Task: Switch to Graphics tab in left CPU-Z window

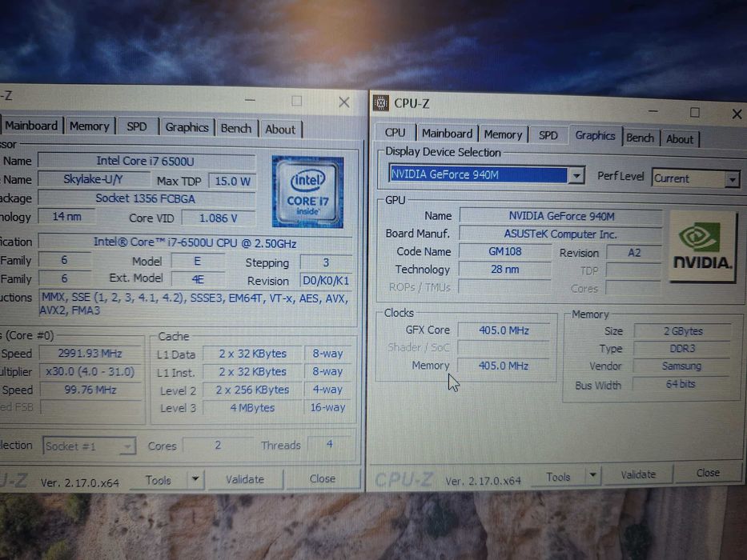Action: 187,128
